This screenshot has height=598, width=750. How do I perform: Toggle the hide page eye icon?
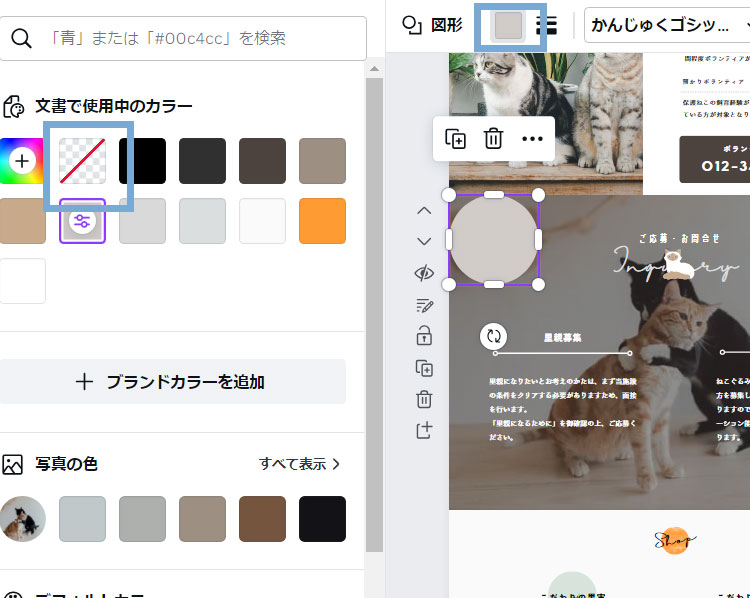point(424,273)
